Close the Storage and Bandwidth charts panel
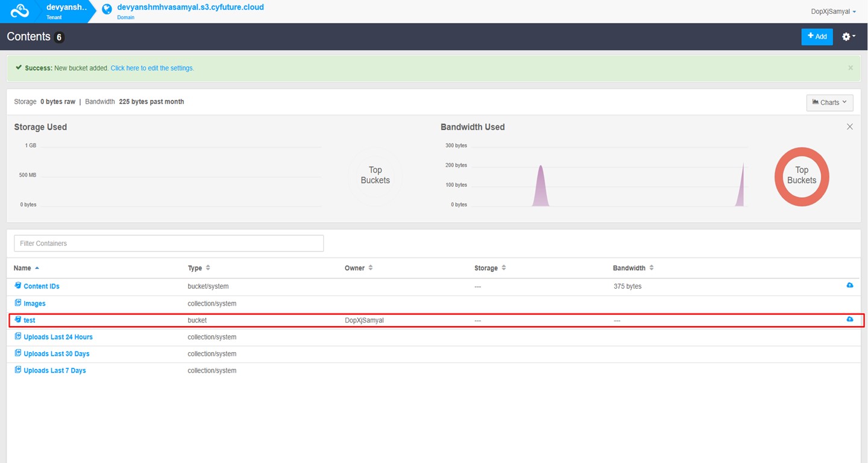The width and height of the screenshot is (868, 463). tap(849, 127)
